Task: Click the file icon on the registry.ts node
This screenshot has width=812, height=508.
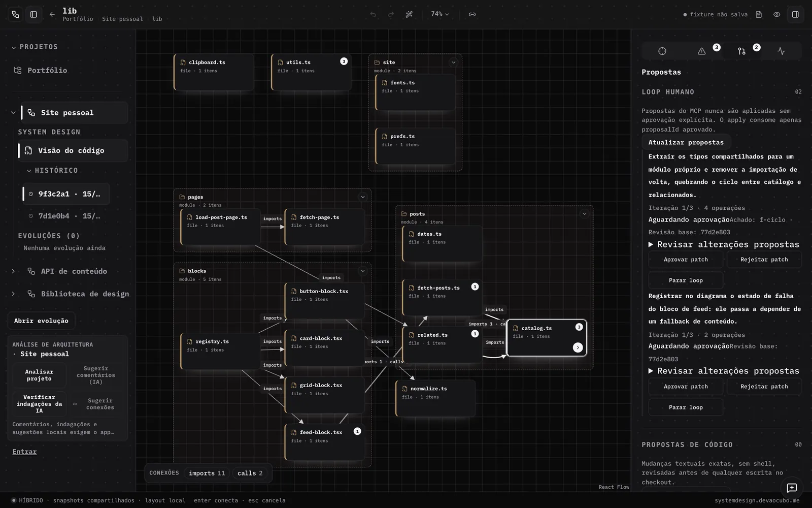Action: click(190, 341)
